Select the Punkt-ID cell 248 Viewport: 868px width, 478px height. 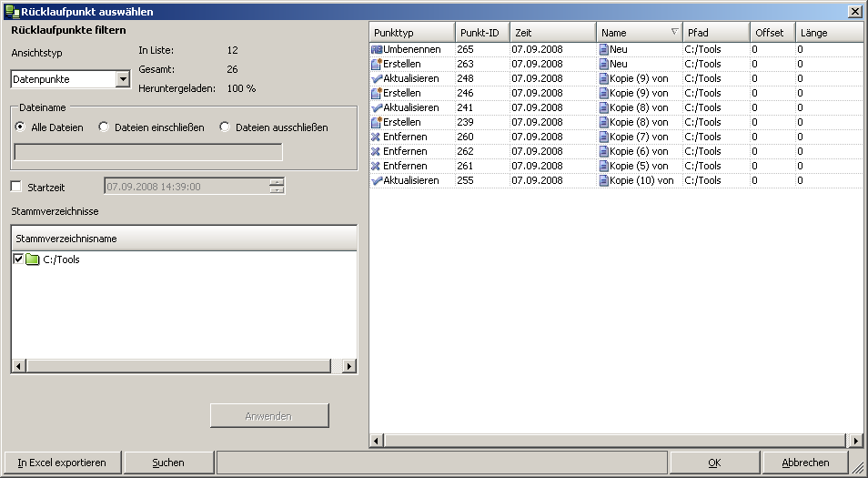482,78
